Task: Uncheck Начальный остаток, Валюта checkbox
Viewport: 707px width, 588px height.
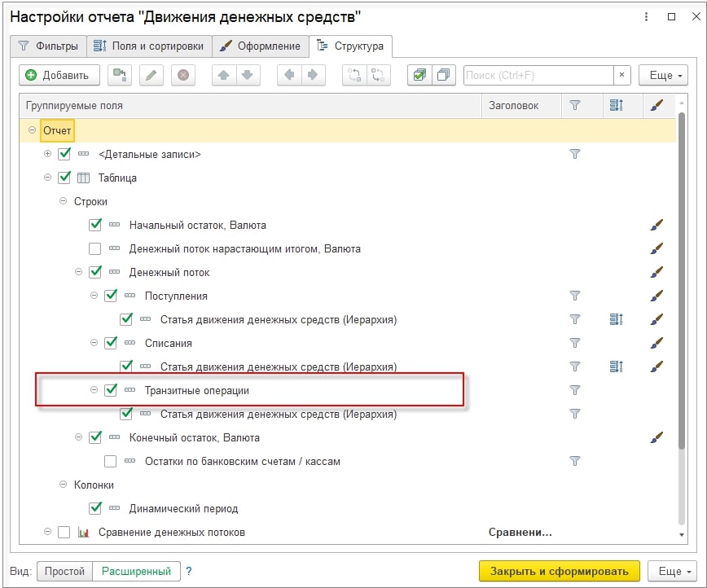Action: 95,225
